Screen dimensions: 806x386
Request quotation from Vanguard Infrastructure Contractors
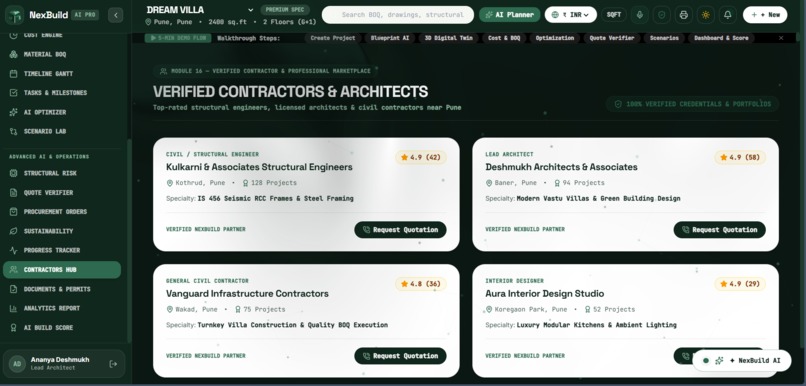400,356
